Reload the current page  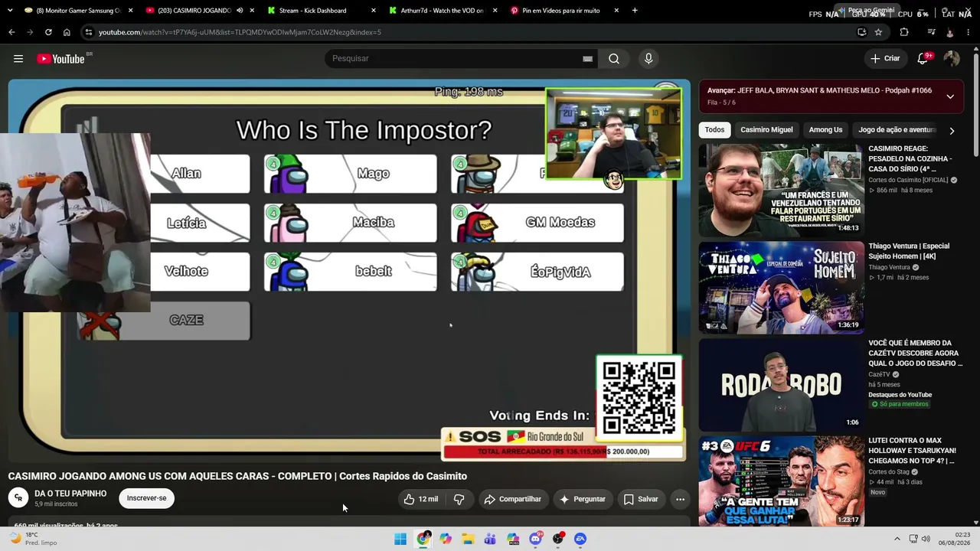coord(48,32)
